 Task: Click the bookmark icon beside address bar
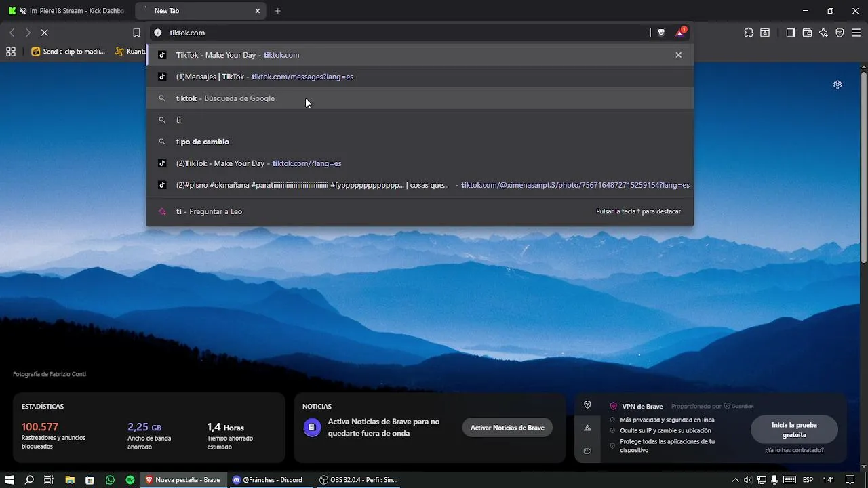click(x=136, y=33)
